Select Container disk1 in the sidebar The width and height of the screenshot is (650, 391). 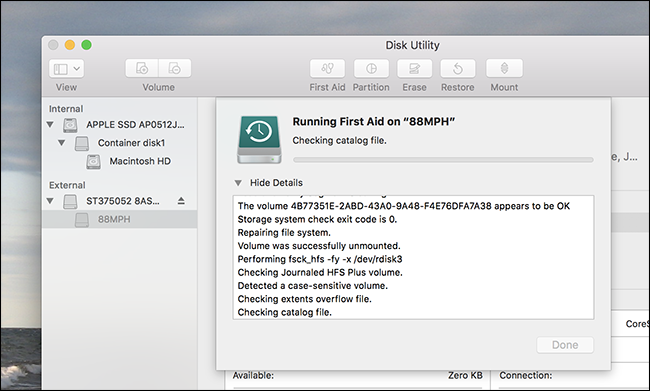pyautogui.click(x=131, y=143)
